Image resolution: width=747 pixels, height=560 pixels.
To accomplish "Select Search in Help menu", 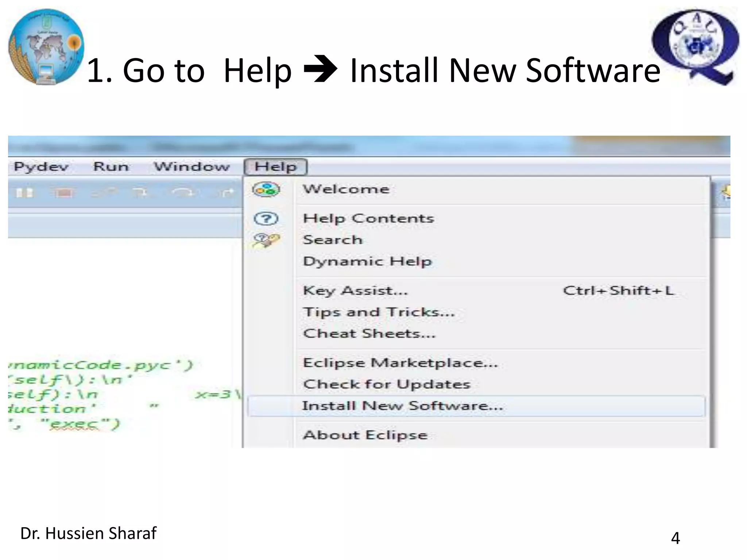I will (x=476, y=240).
